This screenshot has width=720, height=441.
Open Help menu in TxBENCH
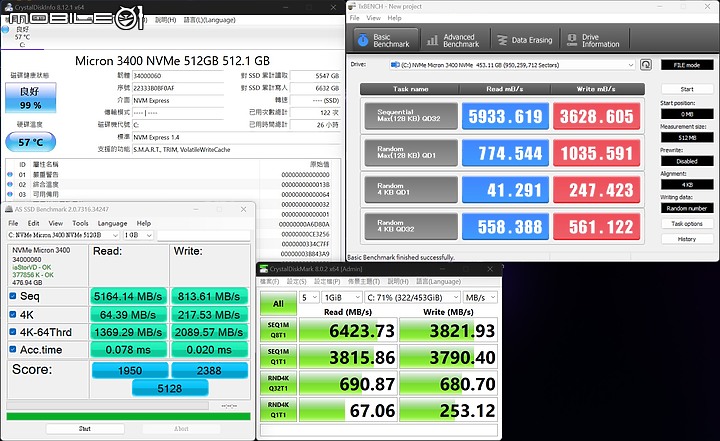[x=394, y=18]
